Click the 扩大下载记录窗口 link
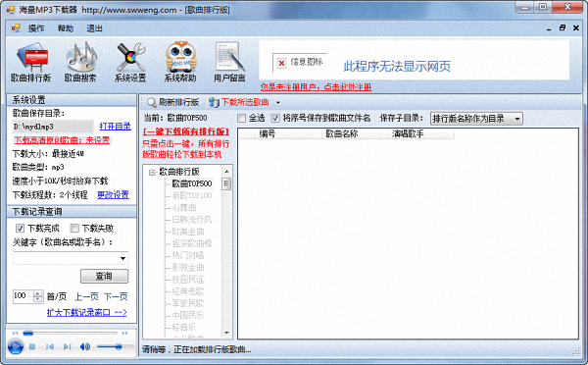The image size is (588, 365). [x=86, y=312]
